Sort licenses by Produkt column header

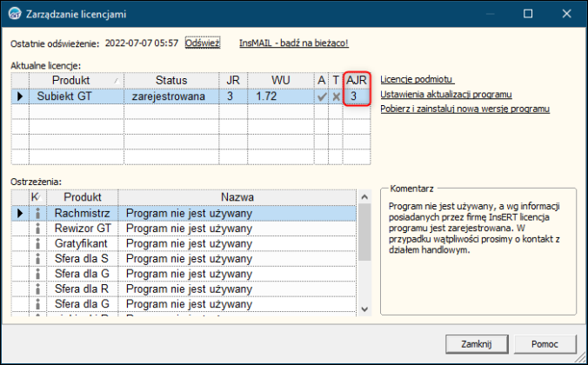(x=77, y=80)
